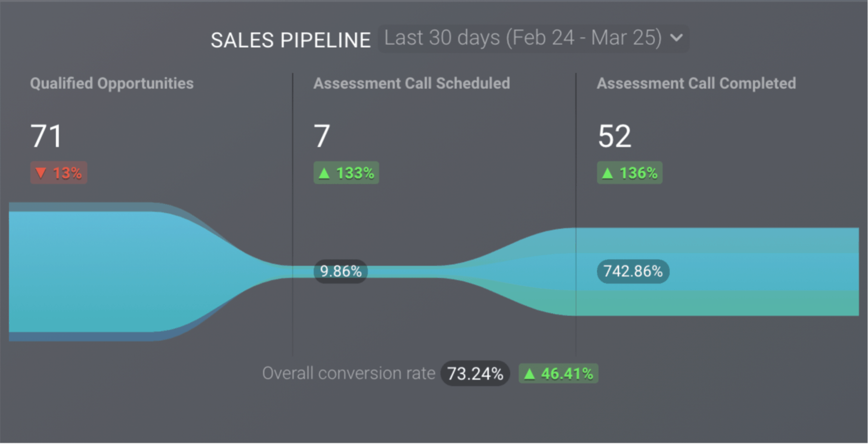This screenshot has width=868, height=444.
Task: Click the 73.24% overall conversion pill
Action: point(475,373)
